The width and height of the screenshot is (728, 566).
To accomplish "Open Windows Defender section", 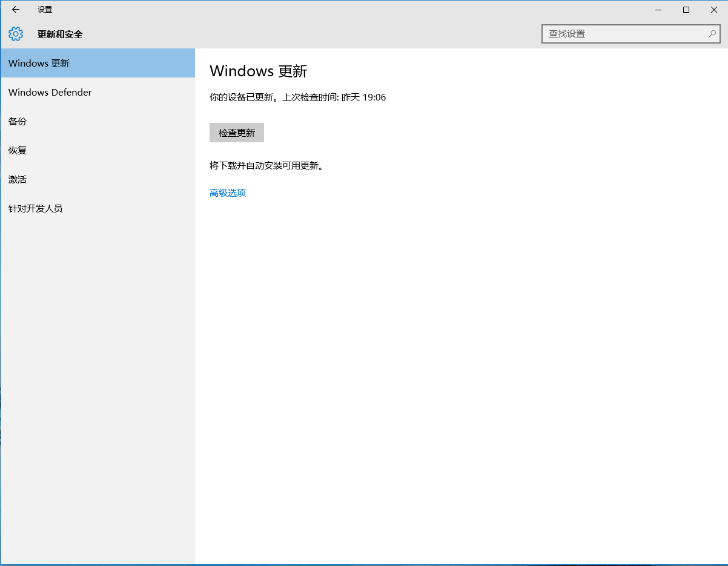I will coord(98,92).
